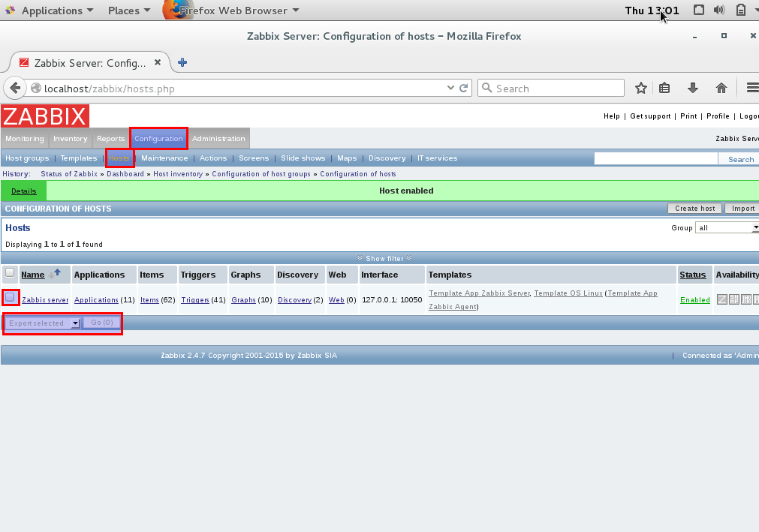
Task: Tick the select-all hosts checkbox in header
Action: click(10, 273)
